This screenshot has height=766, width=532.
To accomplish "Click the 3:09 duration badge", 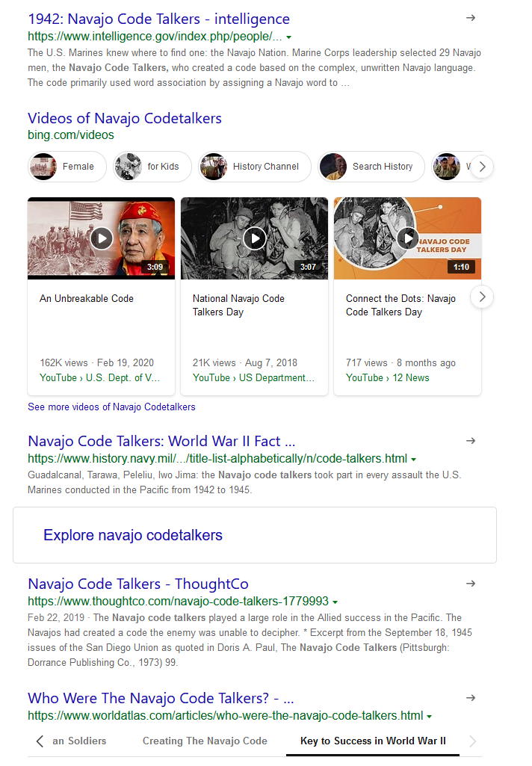I will point(155,267).
